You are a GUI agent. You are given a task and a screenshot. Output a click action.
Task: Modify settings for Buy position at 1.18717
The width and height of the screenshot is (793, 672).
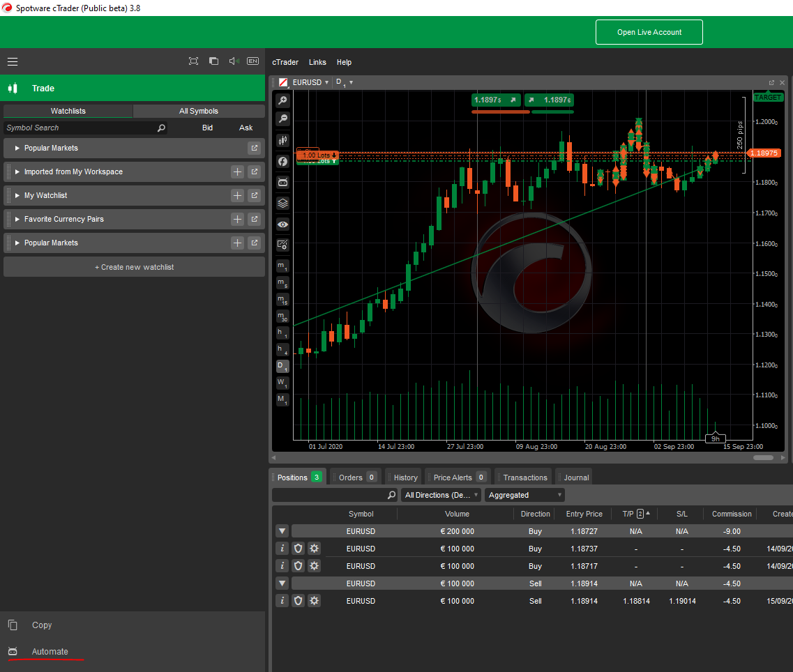tap(314, 566)
